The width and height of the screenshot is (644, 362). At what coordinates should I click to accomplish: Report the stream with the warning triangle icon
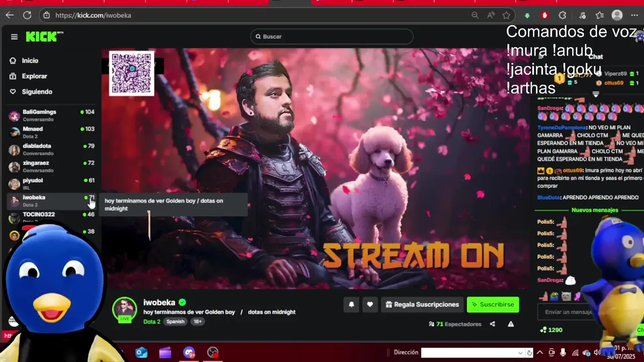[511, 324]
